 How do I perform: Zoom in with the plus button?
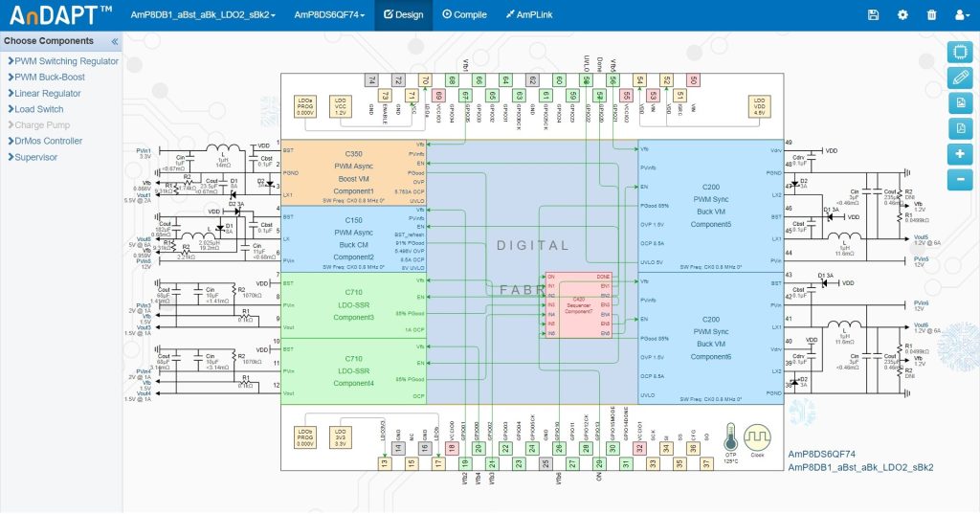pos(960,154)
